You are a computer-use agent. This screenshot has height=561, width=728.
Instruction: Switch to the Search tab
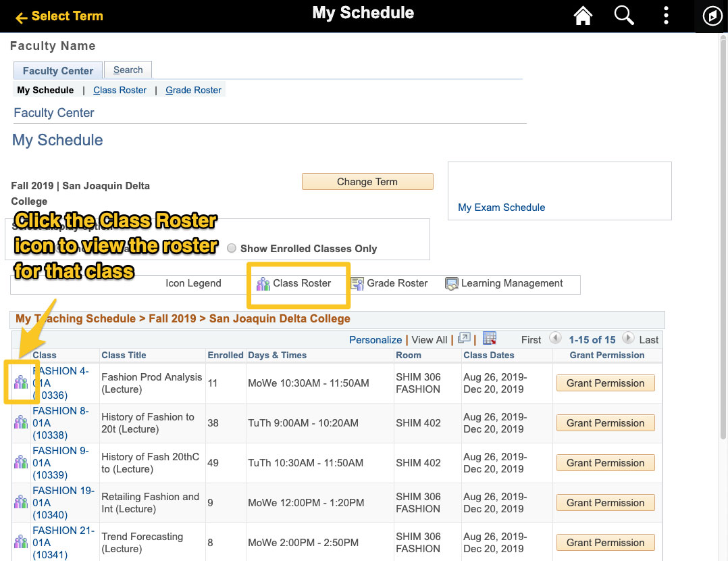(x=128, y=69)
